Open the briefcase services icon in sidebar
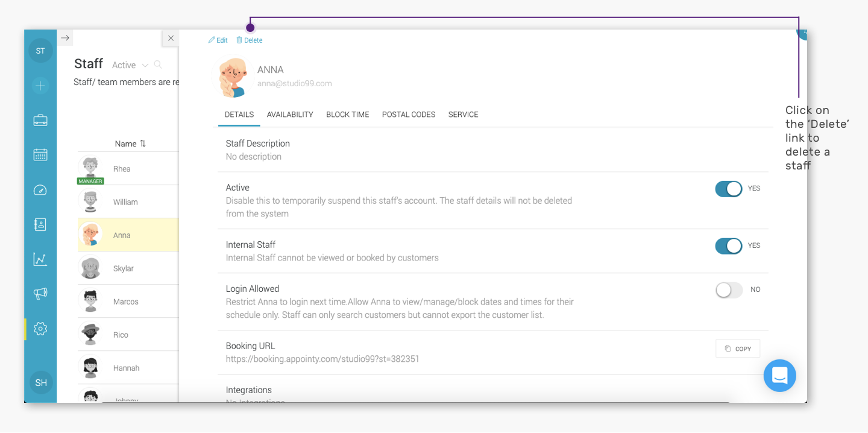868x433 pixels. click(40, 120)
